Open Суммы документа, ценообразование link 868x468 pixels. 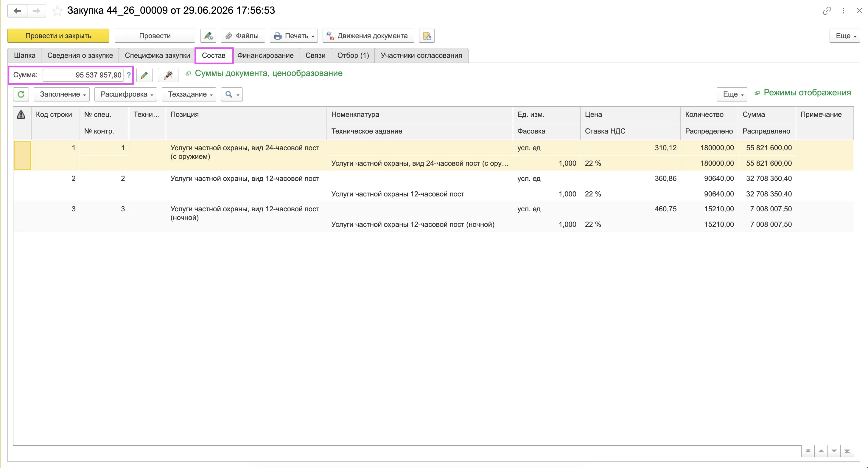[x=269, y=74]
